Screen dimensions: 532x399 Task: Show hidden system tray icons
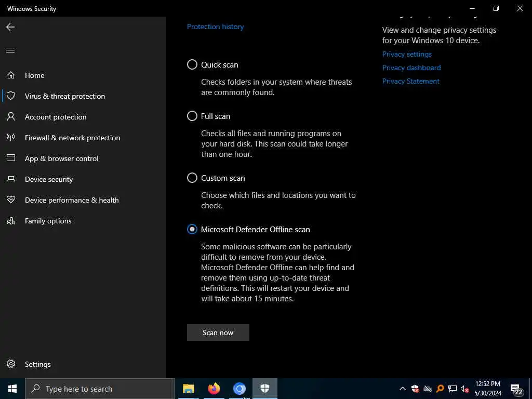point(403,389)
